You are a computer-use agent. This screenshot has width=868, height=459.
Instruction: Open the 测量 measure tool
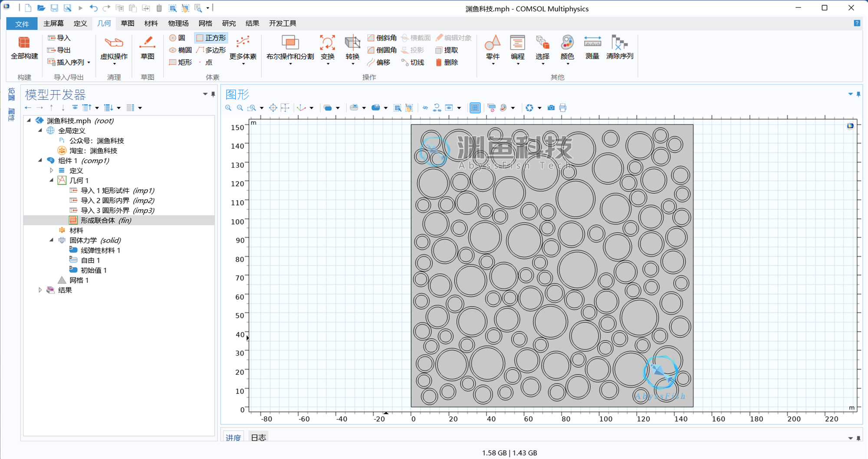point(592,48)
